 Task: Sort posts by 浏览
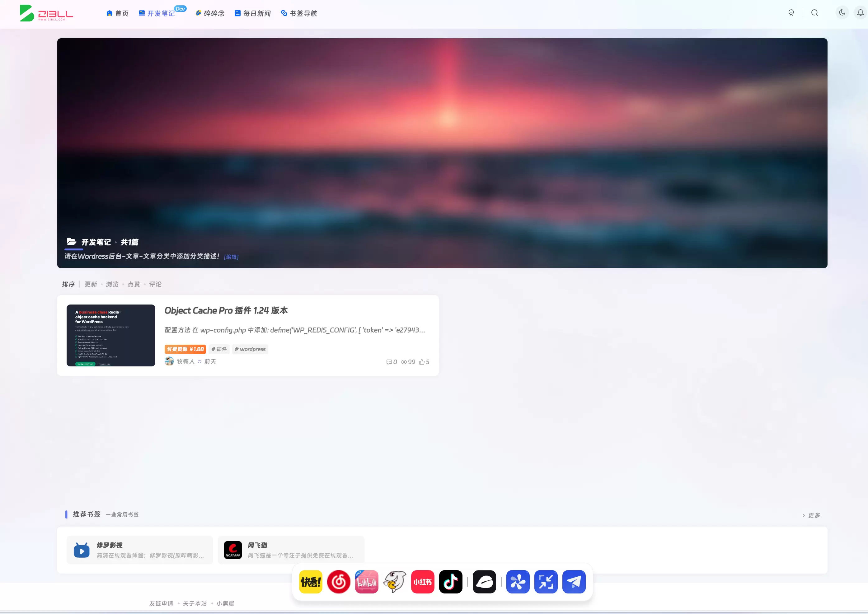[x=112, y=284]
